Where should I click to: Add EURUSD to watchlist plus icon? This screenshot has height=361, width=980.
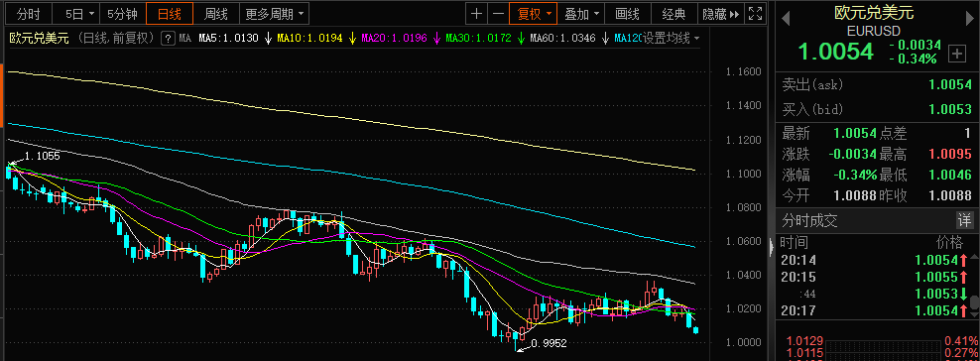(956, 54)
